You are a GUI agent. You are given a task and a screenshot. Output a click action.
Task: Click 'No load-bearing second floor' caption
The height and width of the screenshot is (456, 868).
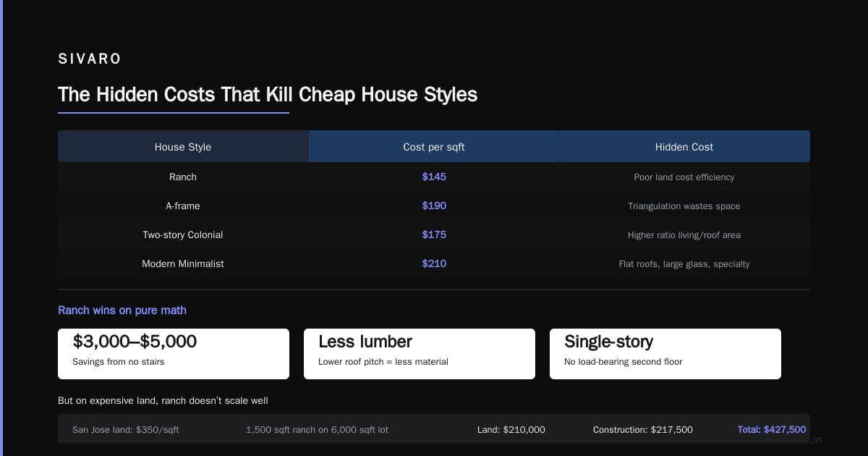coord(624,361)
